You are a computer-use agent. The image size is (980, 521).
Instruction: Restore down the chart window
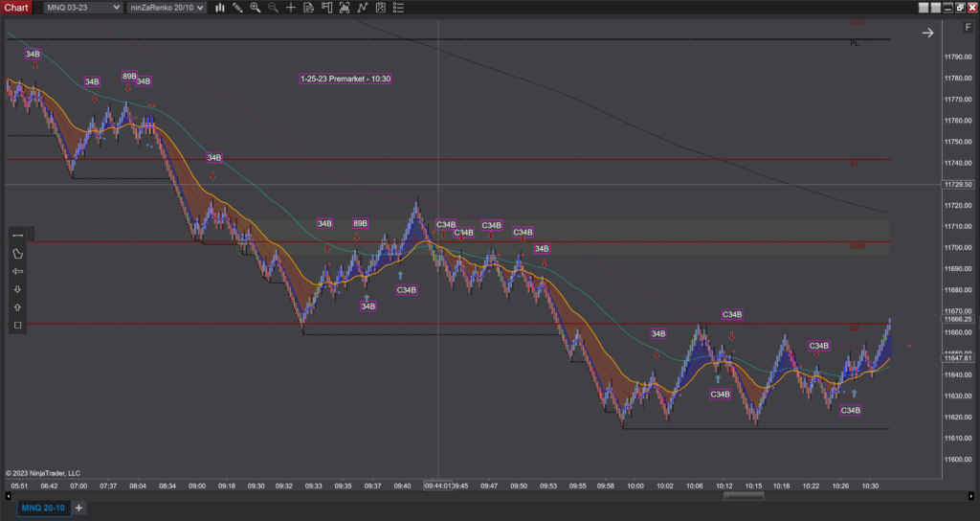click(960, 8)
